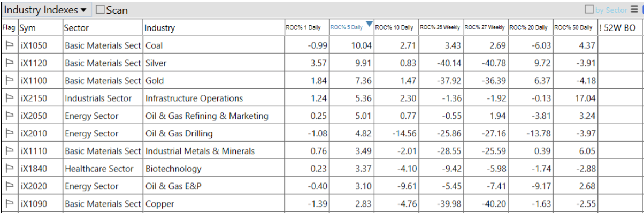Sort by ROC% 26 Weekly column
Screen dimensions: 644x213
[440, 28]
